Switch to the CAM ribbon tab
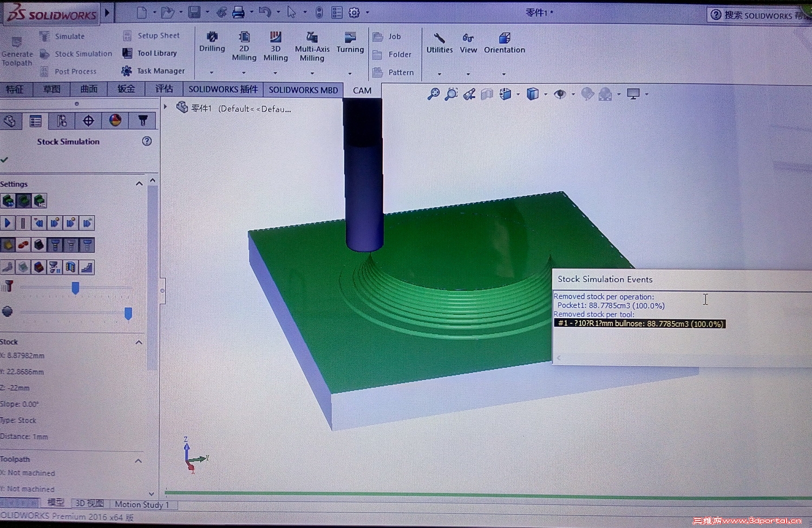 (362, 90)
